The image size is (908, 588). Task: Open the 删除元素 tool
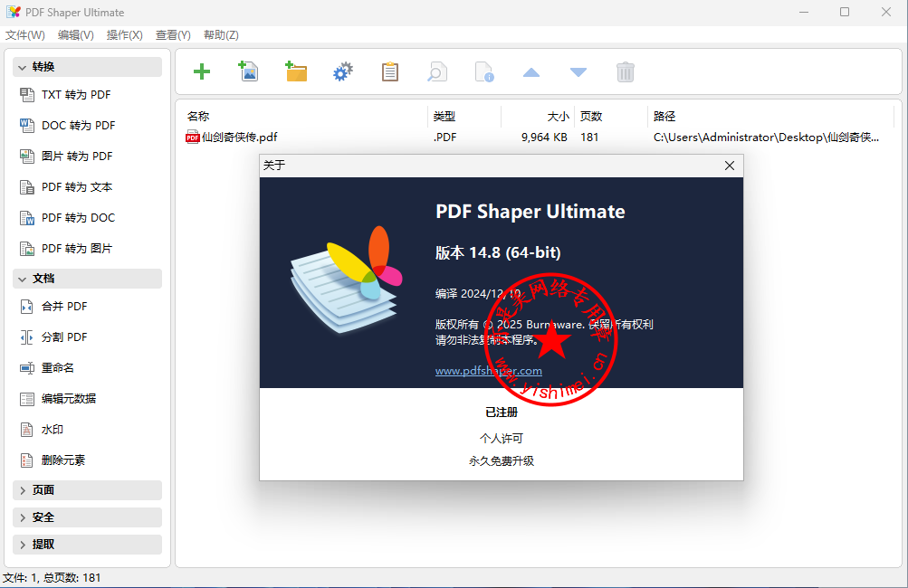pos(63,460)
